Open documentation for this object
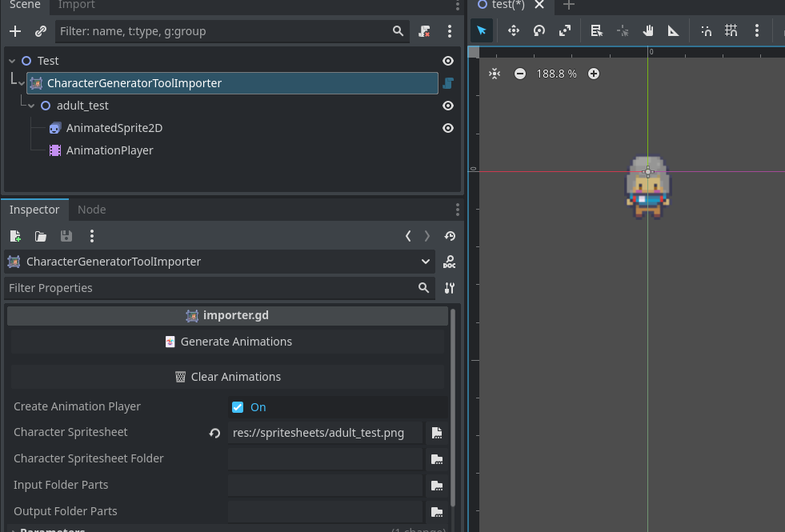 (x=450, y=262)
